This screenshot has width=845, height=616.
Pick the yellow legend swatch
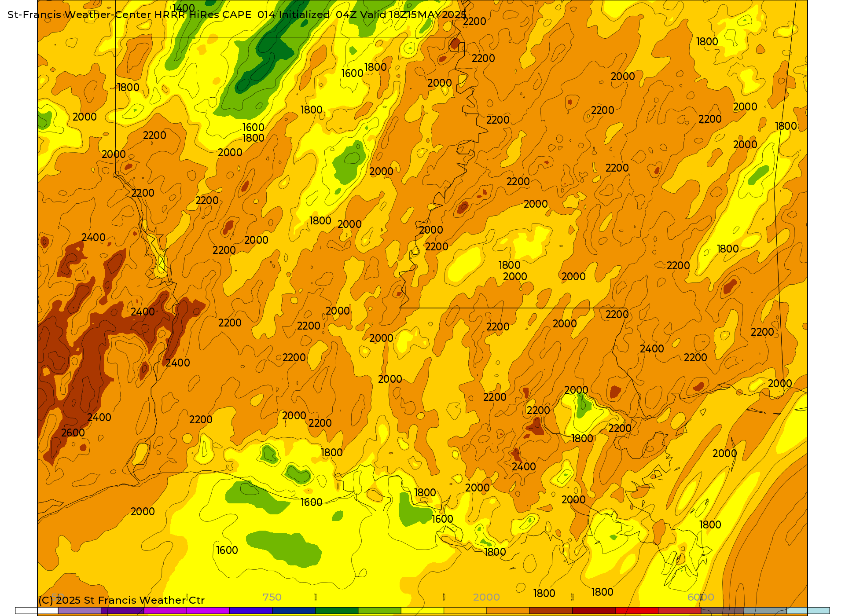(x=422, y=611)
